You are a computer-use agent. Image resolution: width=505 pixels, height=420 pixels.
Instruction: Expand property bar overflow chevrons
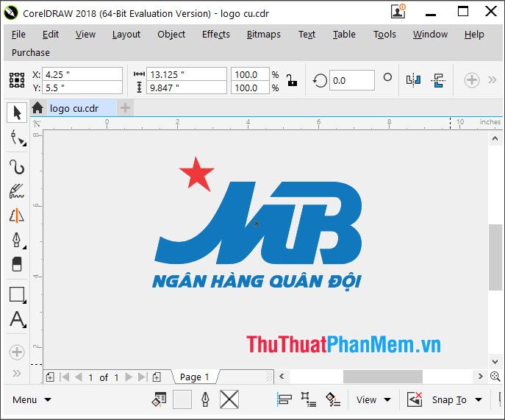coord(492,80)
